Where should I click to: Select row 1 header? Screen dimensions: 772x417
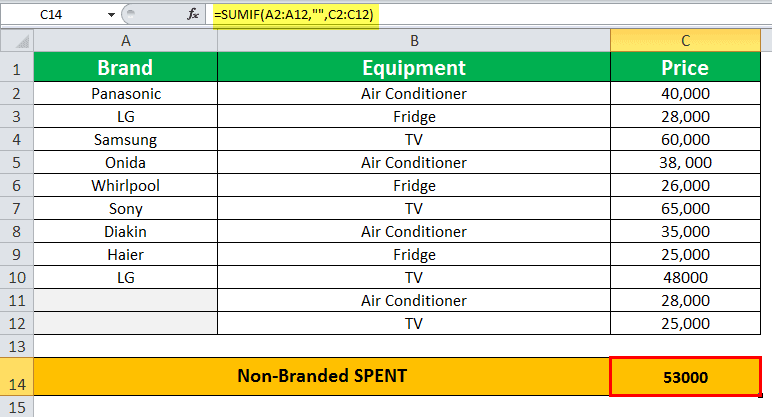pos(16,68)
